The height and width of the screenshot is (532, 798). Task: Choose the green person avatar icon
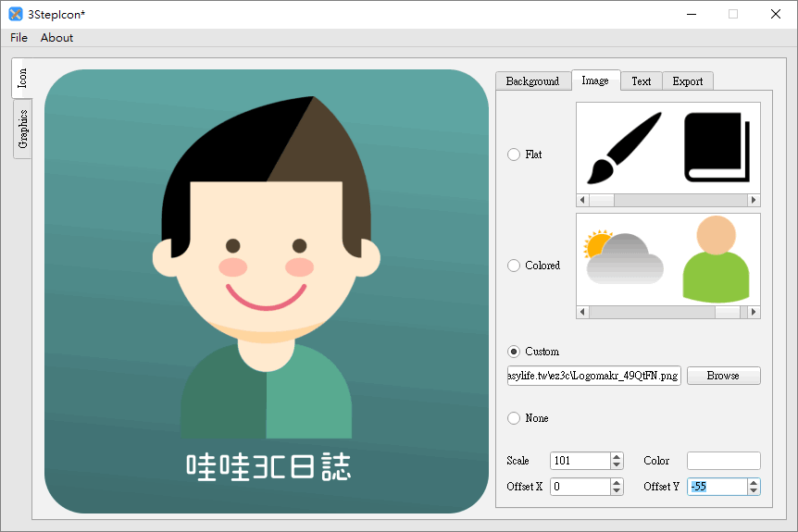point(715,259)
